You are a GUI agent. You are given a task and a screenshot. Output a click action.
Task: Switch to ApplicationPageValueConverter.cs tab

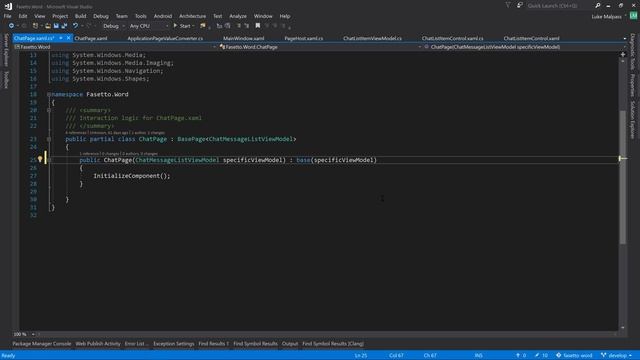[165, 38]
